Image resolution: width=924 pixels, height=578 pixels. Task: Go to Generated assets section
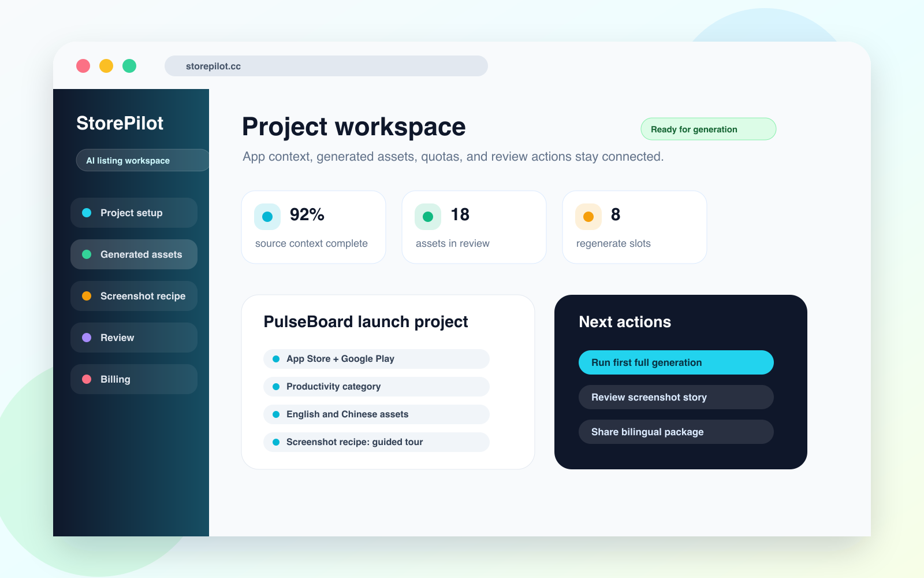pos(134,254)
